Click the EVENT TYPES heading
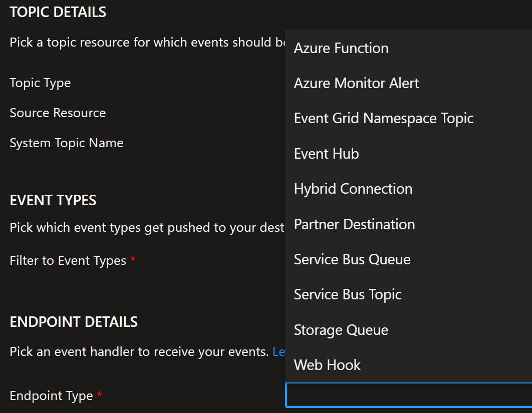Image resolution: width=532 pixels, height=413 pixels. pos(53,200)
